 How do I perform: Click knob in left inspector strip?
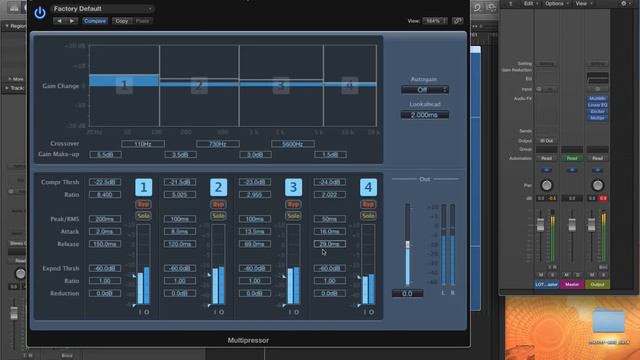click(x=20, y=273)
